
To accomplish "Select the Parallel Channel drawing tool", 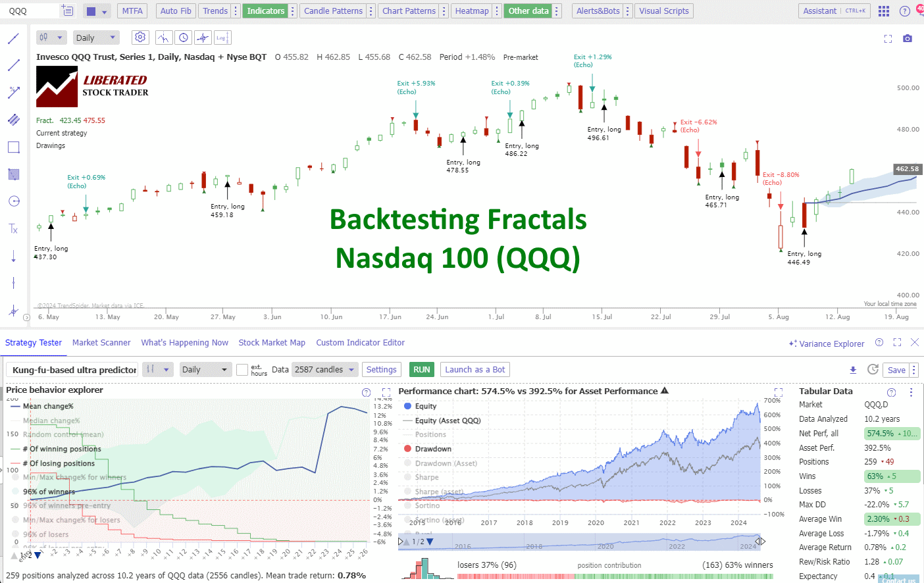I will (x=13, y=119).
